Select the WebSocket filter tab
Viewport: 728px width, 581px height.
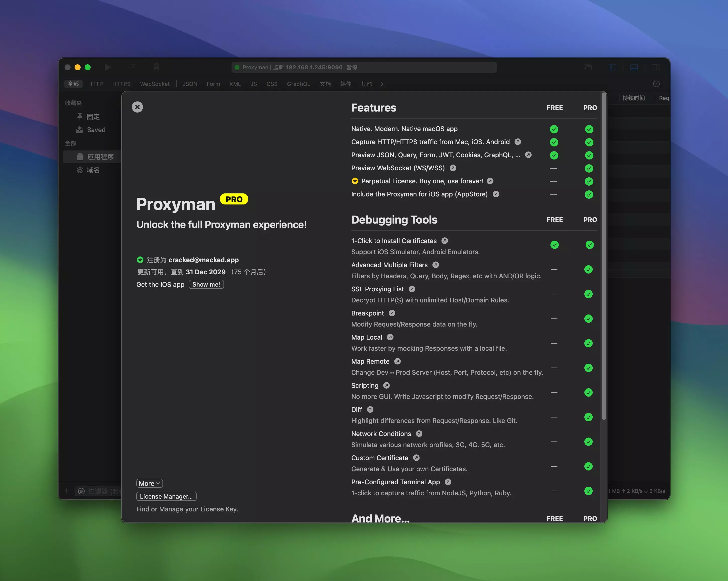[155, 84]
